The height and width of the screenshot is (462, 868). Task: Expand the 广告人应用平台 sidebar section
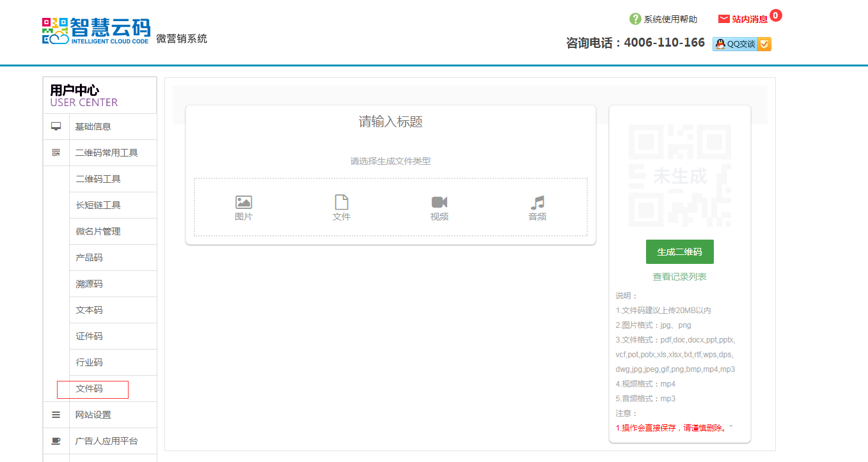coord(106,441)
